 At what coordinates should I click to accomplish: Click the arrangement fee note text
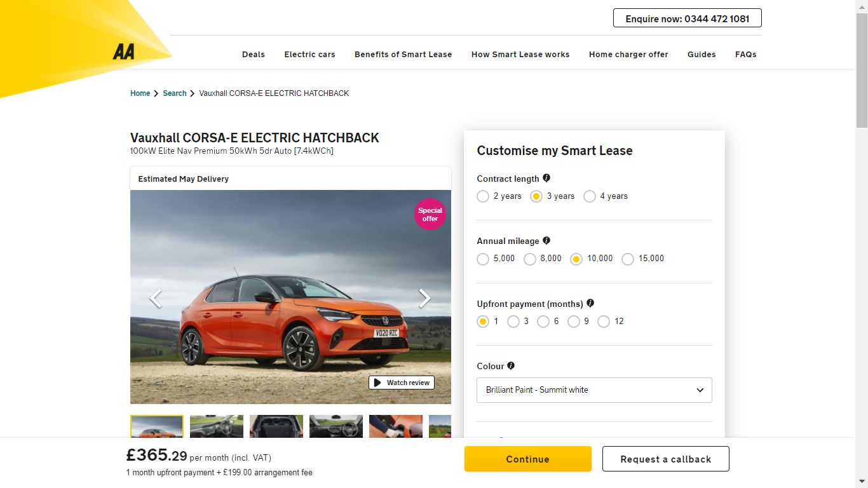coord(219,473)
